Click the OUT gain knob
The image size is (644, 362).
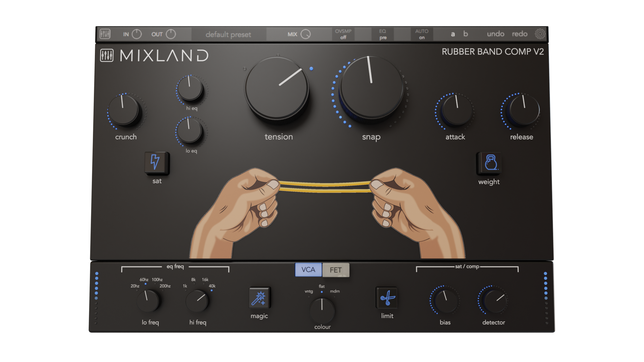coord(171,34)
